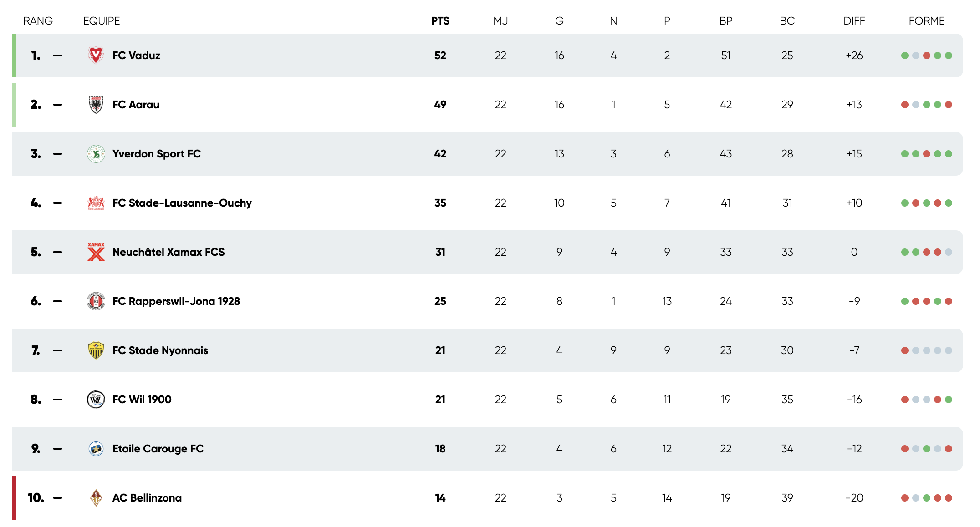The image size is (980, 527).
Task: Click the FC Rapperswil-Jona round badge
Action: tap(96, 301)
